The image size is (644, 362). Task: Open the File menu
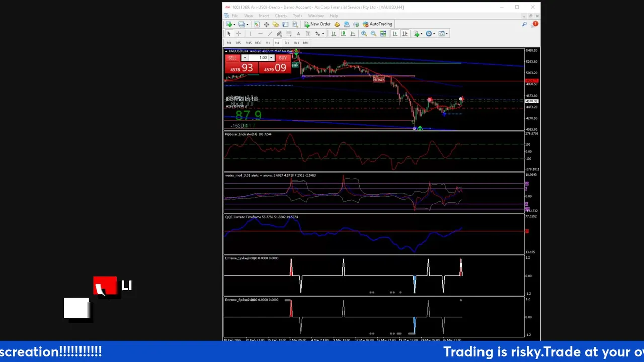click(235, 16)
